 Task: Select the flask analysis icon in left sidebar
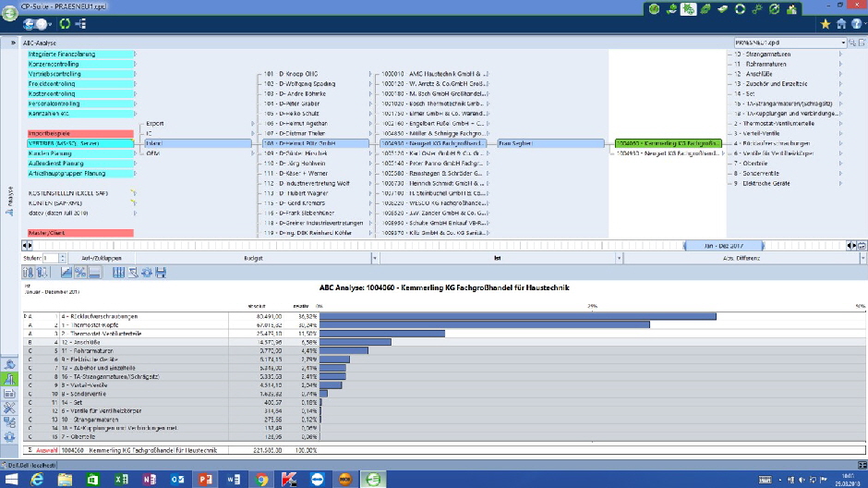(x=9, y=379)
